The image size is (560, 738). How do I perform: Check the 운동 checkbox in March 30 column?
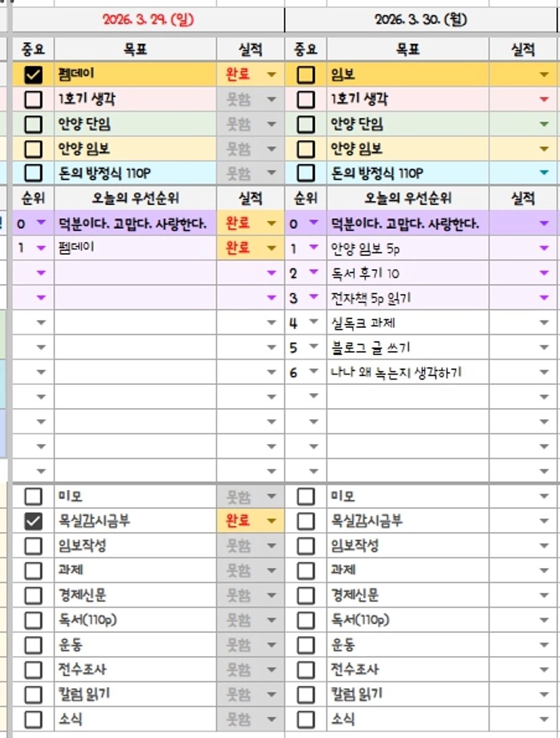tap(305, 645)
